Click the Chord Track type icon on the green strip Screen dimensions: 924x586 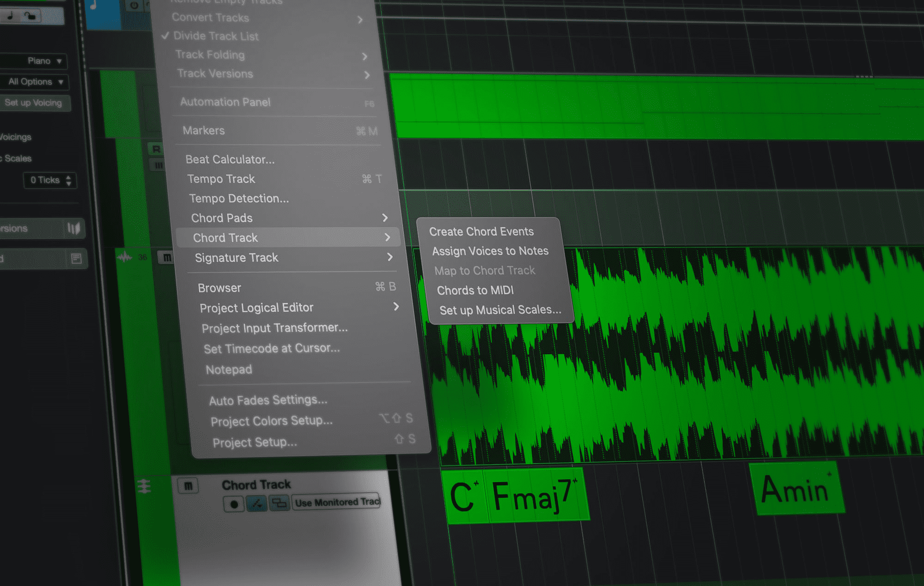point(144,486)
